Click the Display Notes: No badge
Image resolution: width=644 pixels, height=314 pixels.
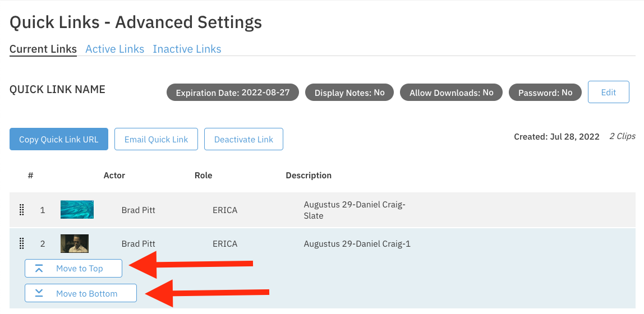[x=349, y=93]
